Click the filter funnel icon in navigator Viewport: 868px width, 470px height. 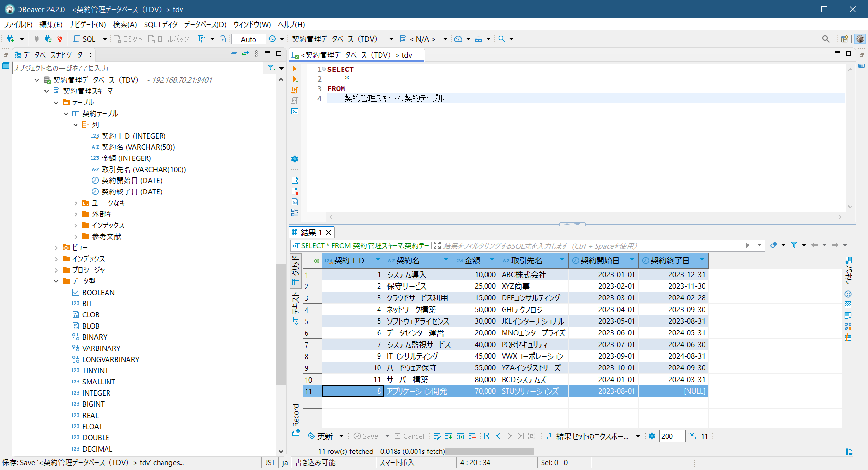click(x=271, y=68)
